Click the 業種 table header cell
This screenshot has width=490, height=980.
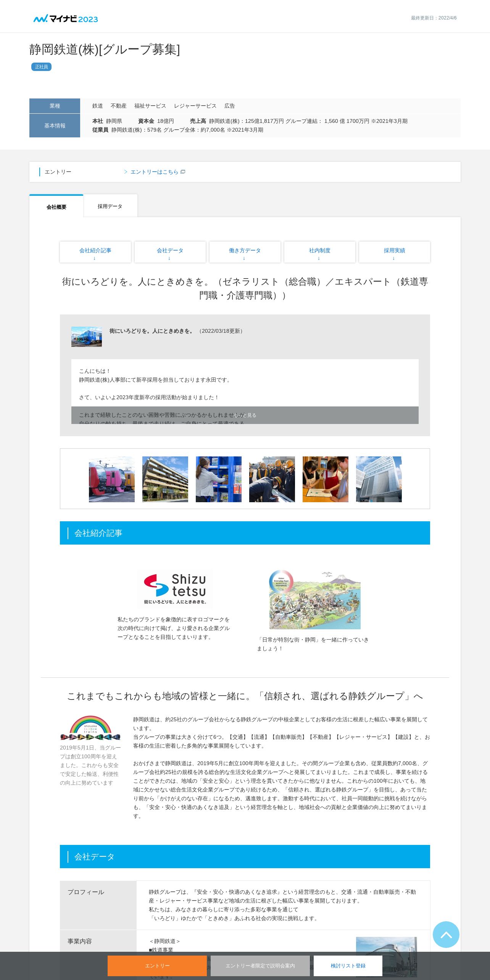(55, 106)
